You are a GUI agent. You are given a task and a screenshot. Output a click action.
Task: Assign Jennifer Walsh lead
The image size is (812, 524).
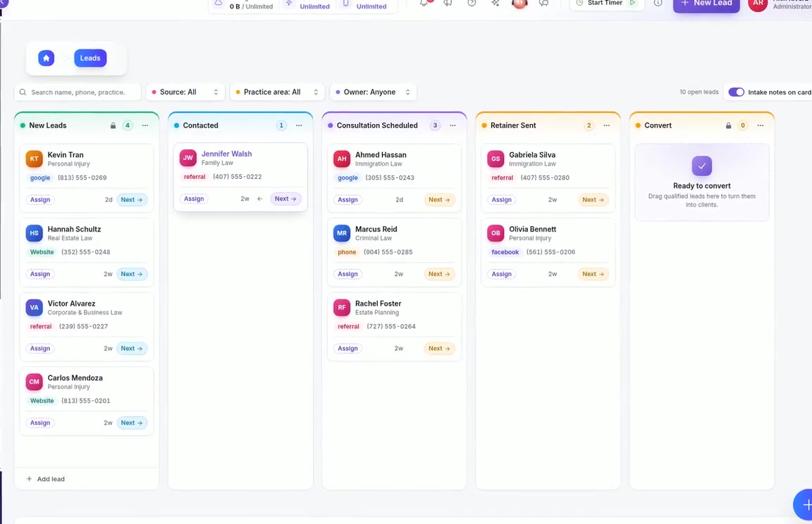194,199
